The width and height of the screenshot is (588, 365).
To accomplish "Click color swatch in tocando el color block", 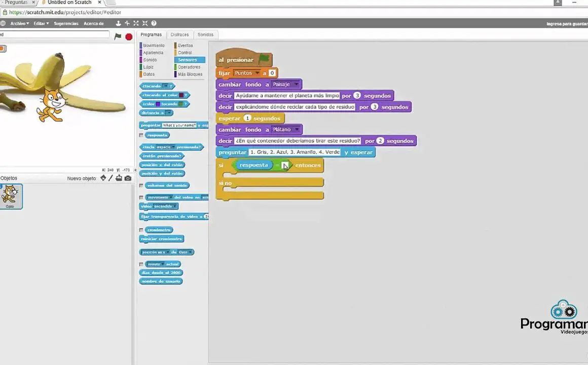I will pyautogui.click(x=181, y=95).
